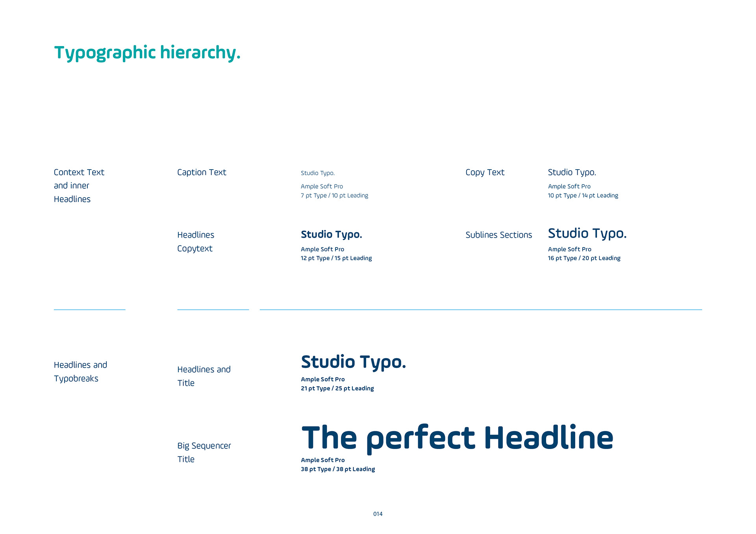Select the 'Copy Text' label
Viewport: 756px width, 534px height.
(485, 172)
